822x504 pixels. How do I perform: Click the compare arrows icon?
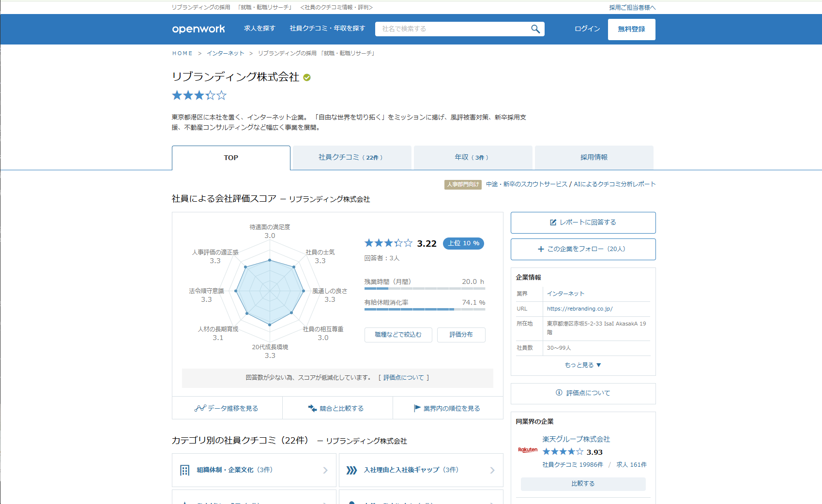point(312,408)
